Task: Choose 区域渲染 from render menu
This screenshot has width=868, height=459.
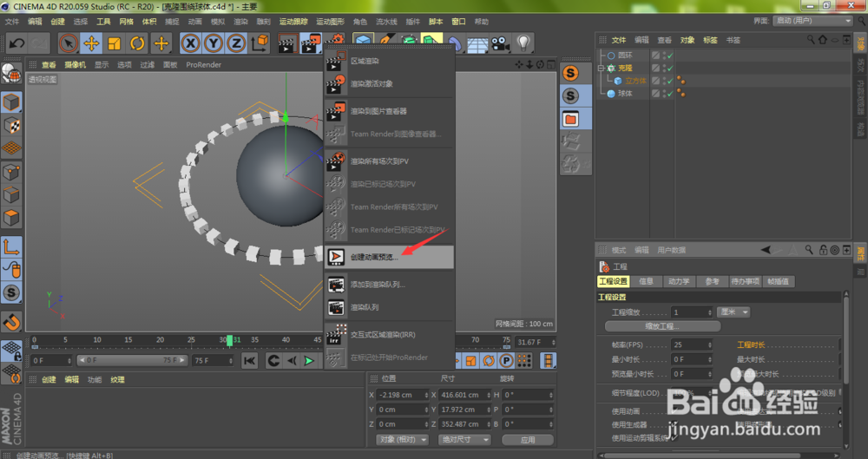Action: click(389, 61)
